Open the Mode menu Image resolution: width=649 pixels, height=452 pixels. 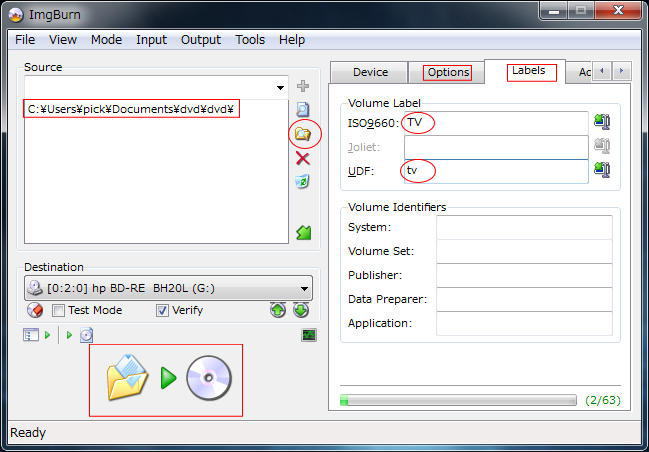point(106,40)
